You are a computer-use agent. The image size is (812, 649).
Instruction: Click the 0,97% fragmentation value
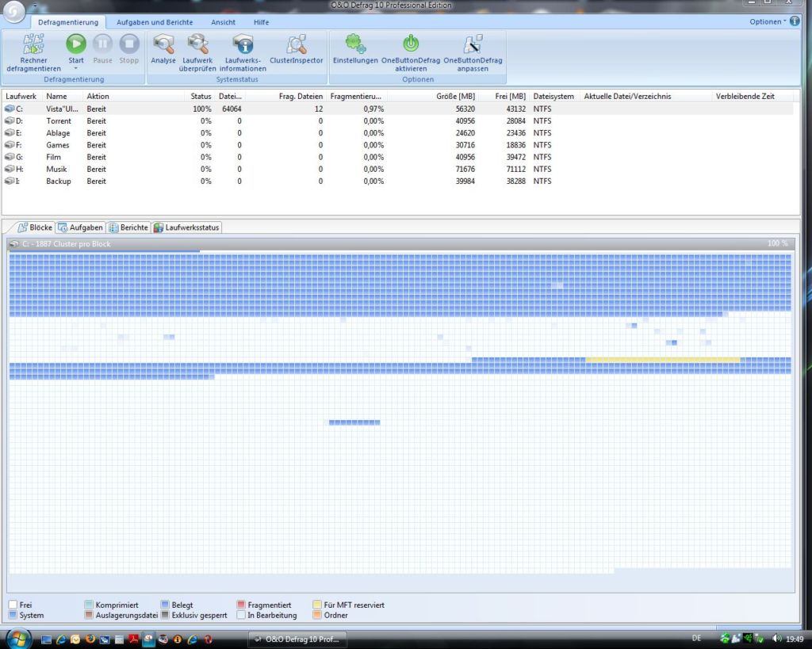[373, 109]
